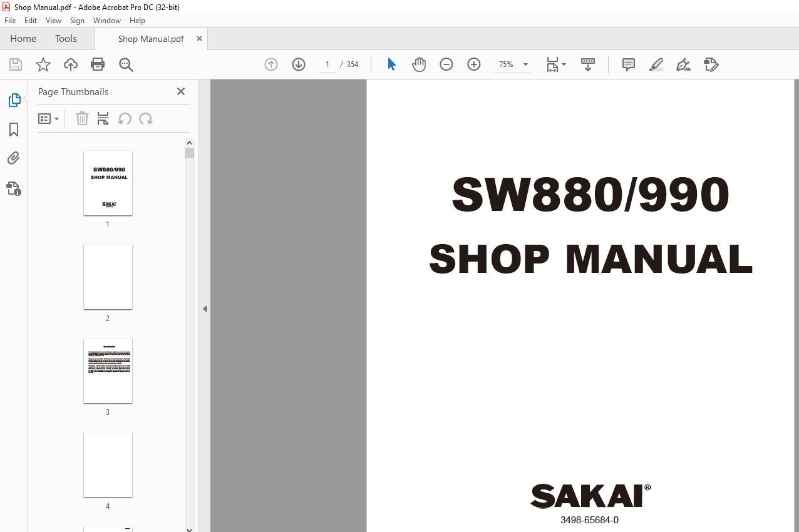
Task: Select page 3 thumbnail
Action: (x=108, y=371)
